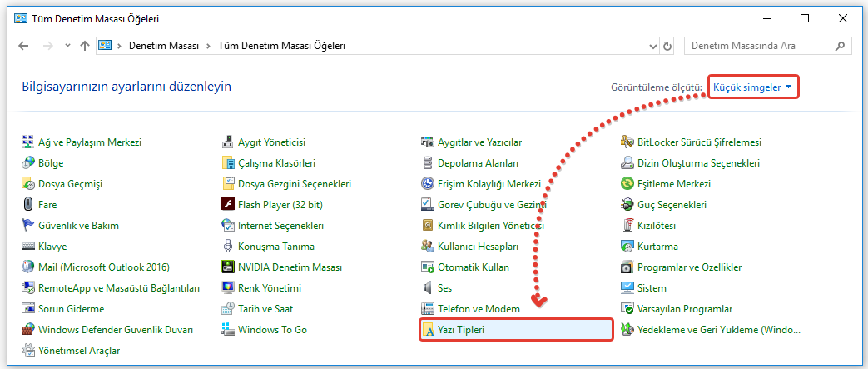Click the back navigation arrow
The image size is (868, 369).
23,47
